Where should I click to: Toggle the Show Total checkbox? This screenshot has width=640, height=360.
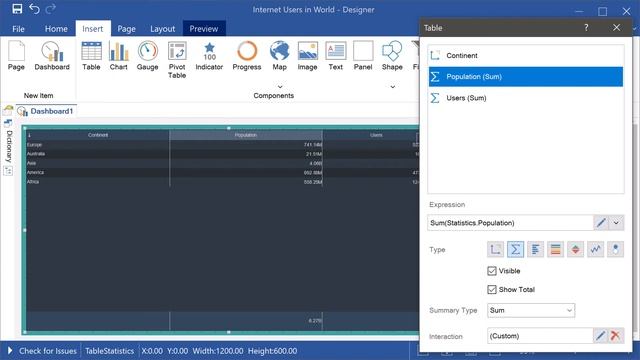[x=492, y=289]
